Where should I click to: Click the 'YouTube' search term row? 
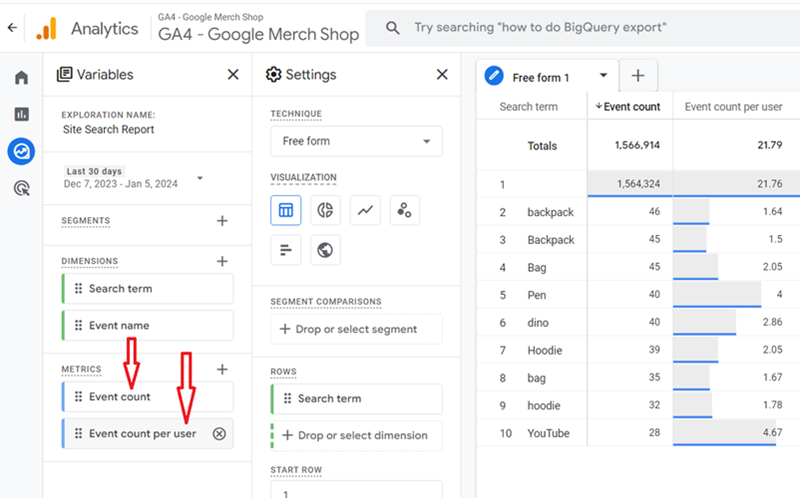548,433
